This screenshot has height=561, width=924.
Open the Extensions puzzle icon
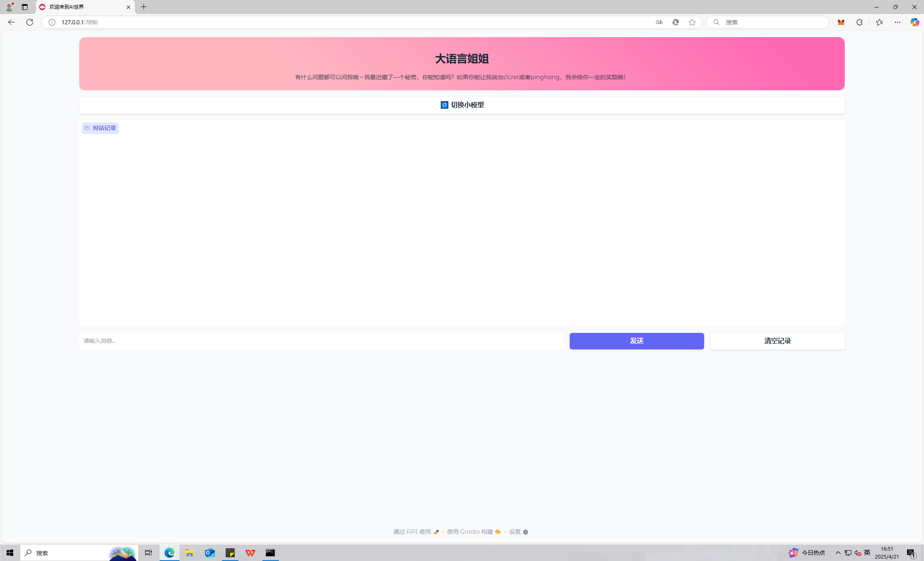click(x=859, y=22)
